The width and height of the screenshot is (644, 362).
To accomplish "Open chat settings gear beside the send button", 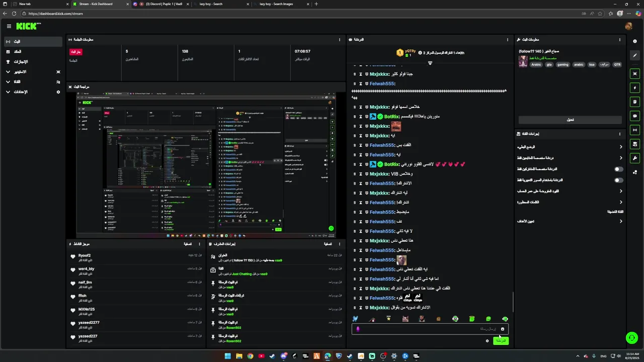I will coord(487,341).
